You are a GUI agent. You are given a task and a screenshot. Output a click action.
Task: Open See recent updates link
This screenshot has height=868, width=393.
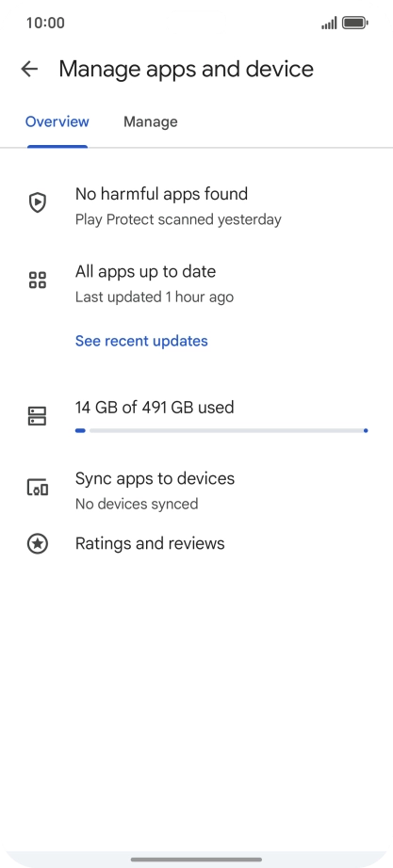pos(141,341)
